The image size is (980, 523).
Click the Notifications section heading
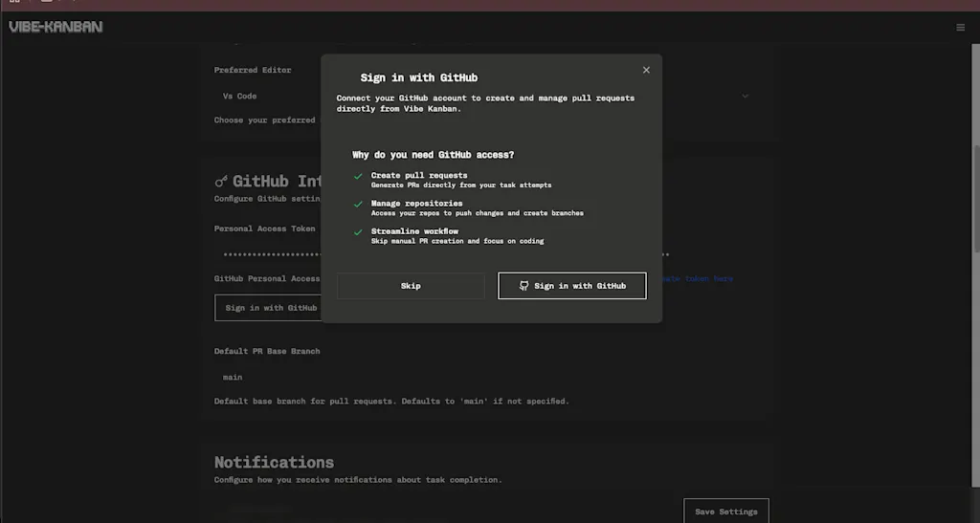[274, 463]
